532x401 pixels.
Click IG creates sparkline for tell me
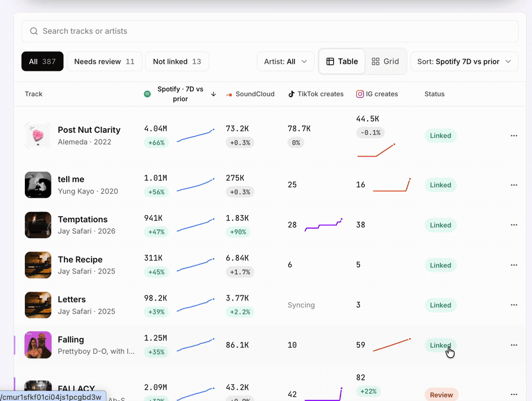392,185
